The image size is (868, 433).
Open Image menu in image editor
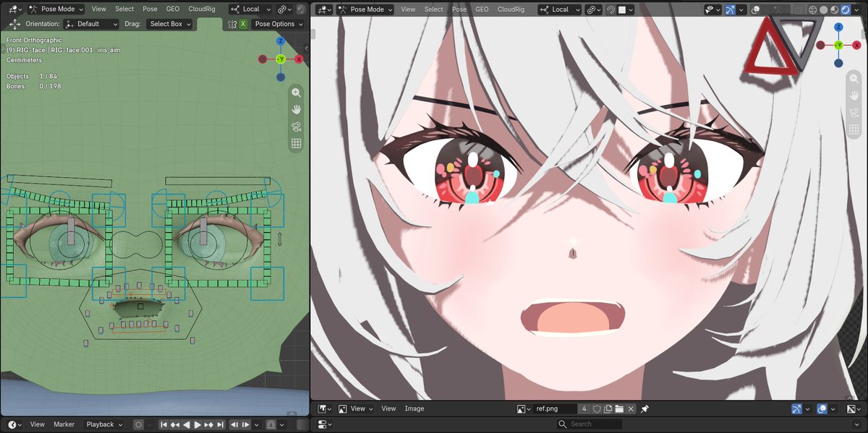(x=414, y=408)
